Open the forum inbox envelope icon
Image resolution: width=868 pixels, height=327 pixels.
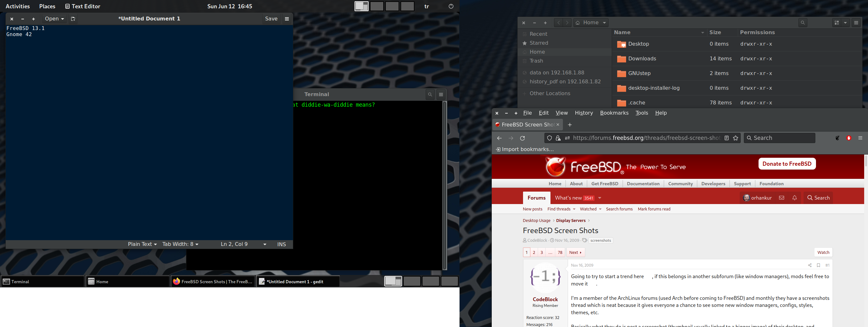(782, 198)
